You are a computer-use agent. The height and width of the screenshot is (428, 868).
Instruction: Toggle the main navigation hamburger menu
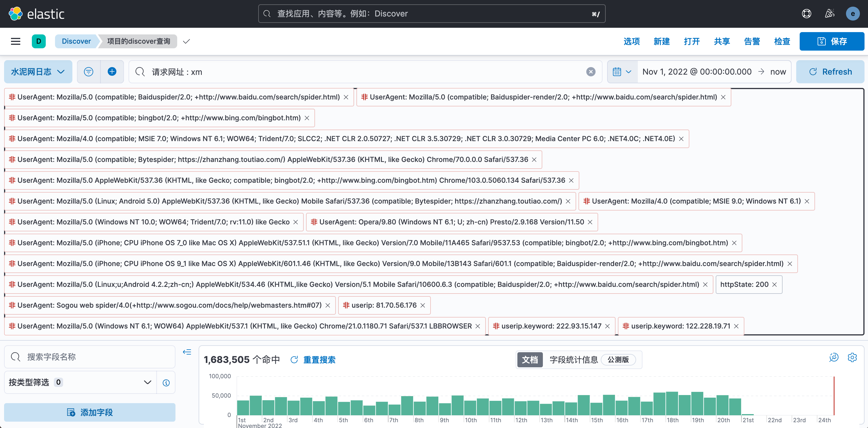[16, 41]
